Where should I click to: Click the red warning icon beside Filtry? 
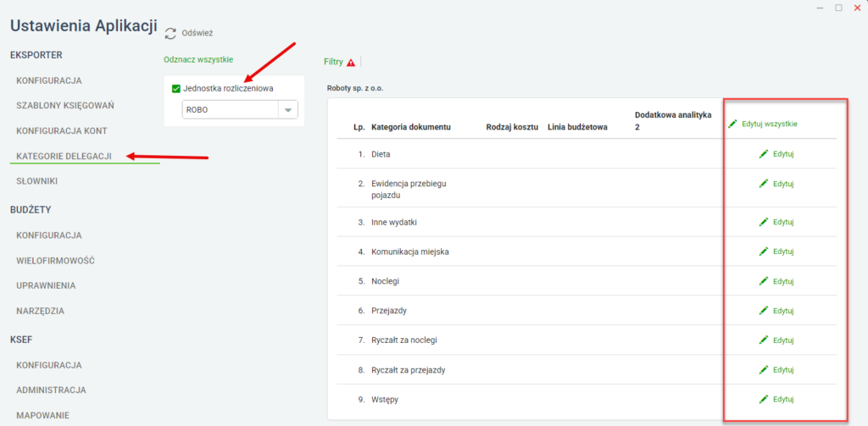point(351,63)
